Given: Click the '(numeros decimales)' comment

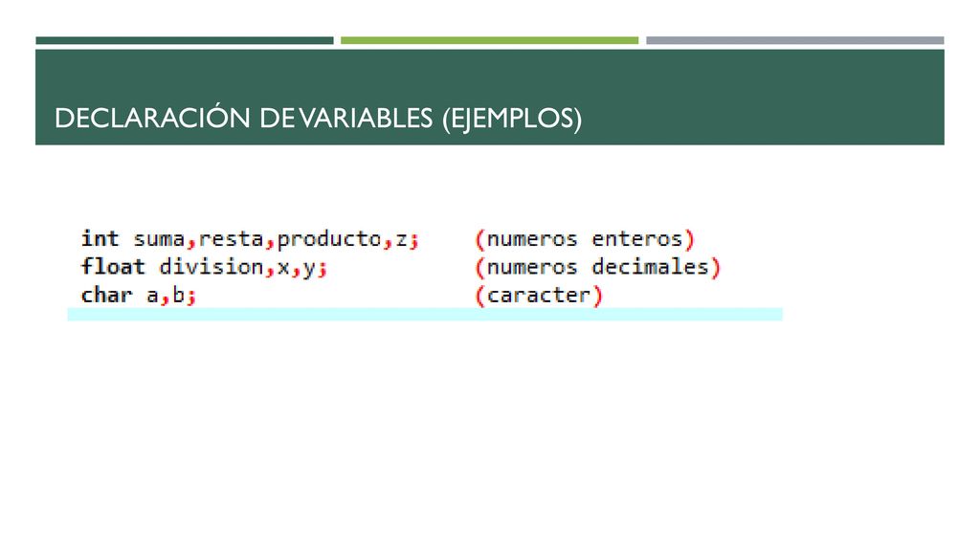Looking at the screenshot, I should tap(597, 267).
